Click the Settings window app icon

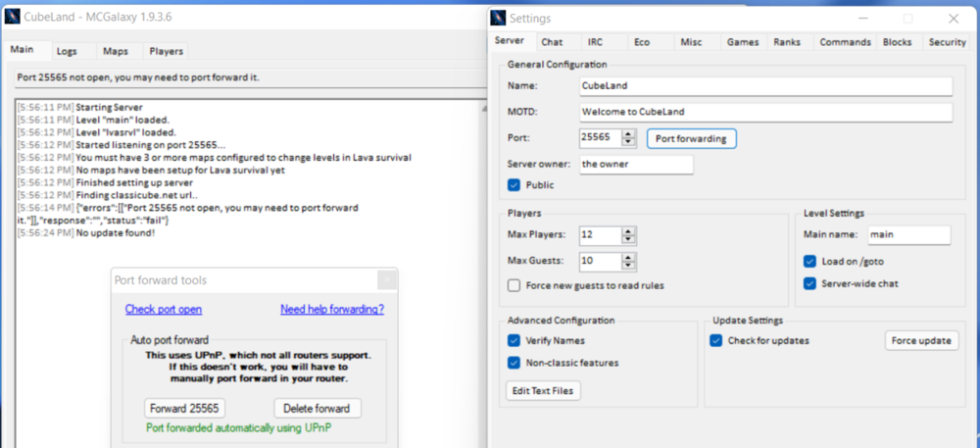tap(498, 18)
